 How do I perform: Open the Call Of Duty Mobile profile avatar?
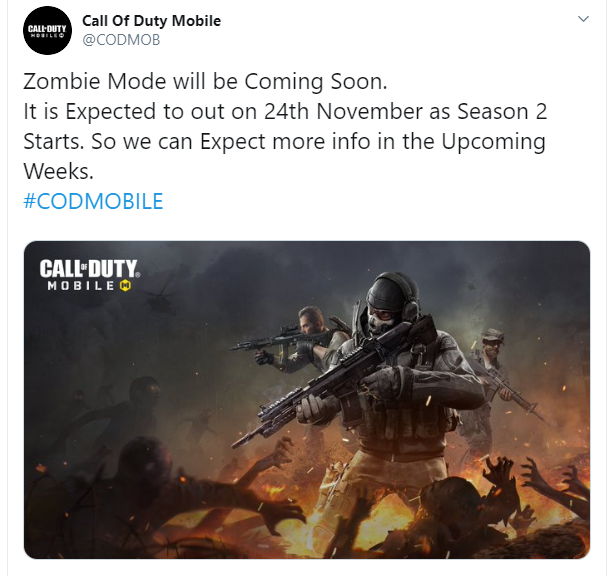(x=47, y=30)
